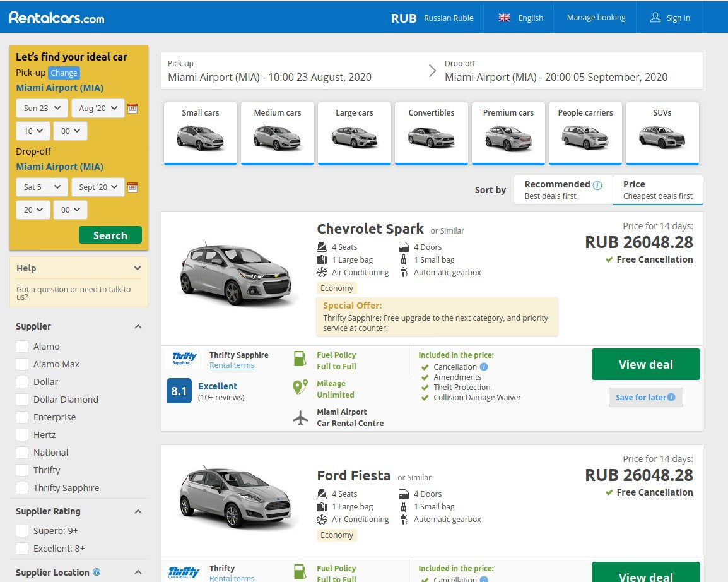Check the Dollar Diamond supplier filter
728x582 pixels.
click(x=22, y=400)
